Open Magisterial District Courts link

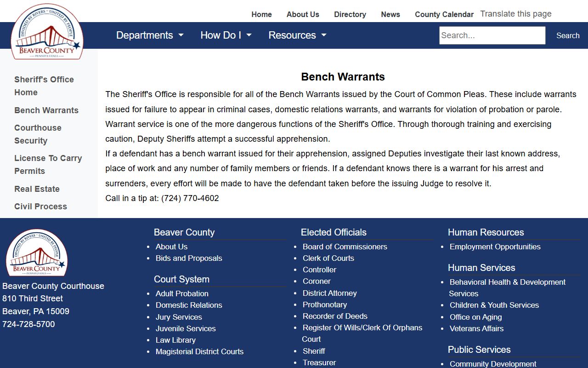coord(199,351)
